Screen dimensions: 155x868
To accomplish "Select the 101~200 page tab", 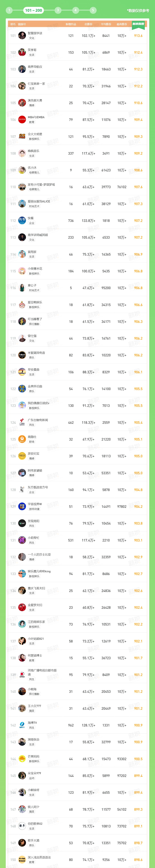I will pyautogui.click(x=34, y=10).
